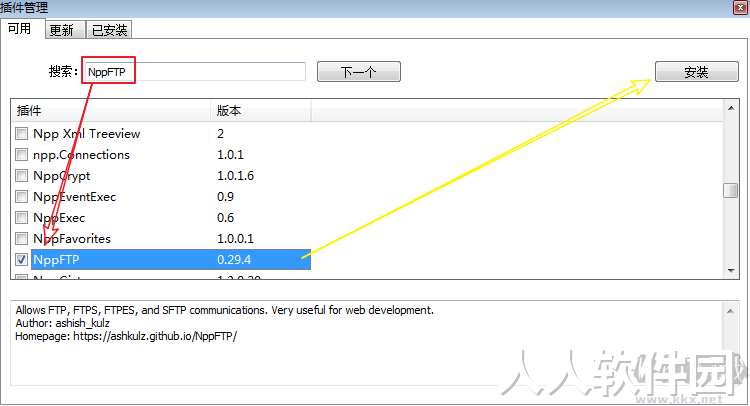Select the 可用 tab
Viewport: 750px width, 406px height.
click(22, 29)
